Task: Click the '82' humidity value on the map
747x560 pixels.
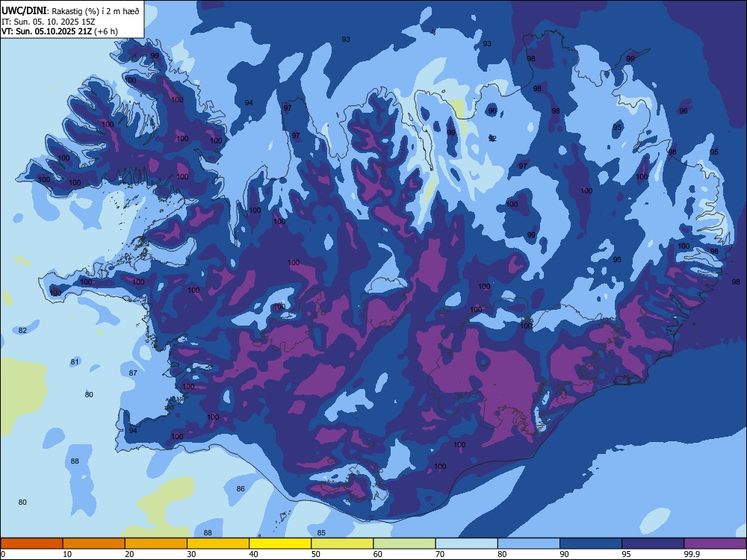Action: (x=22, y=331)
